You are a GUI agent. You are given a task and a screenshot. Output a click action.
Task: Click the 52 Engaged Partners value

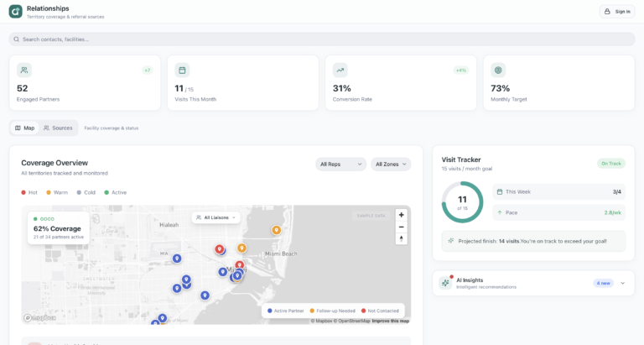22,88
